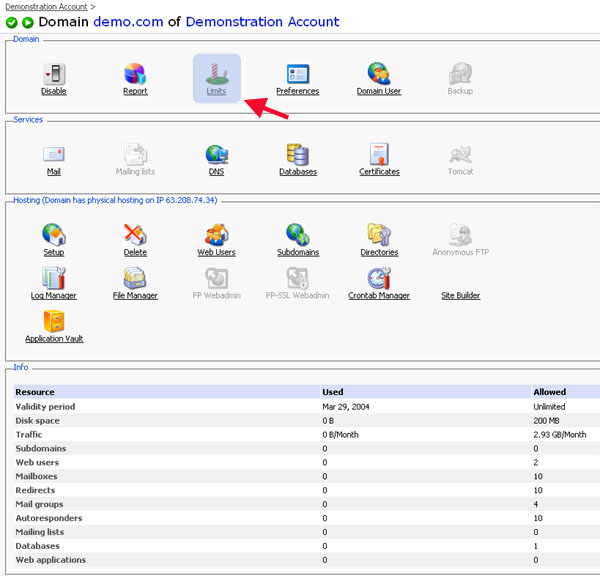Click the Delete hosting icon

135,235
